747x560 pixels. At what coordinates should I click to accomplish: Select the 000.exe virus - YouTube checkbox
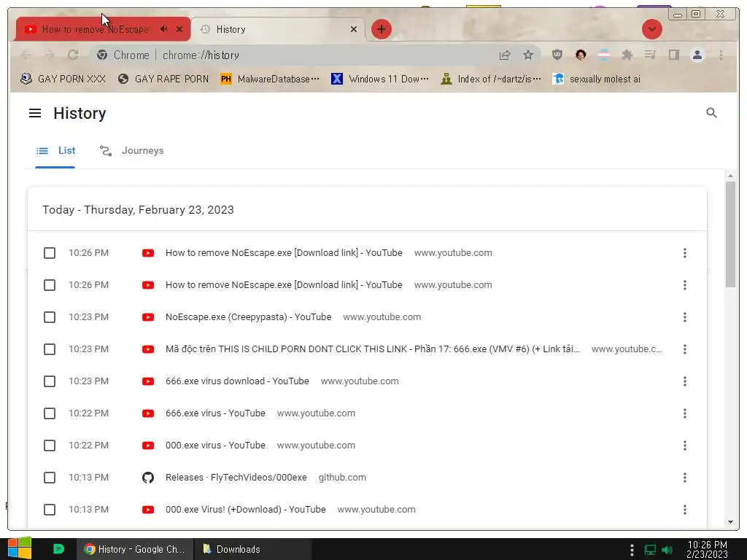[50, 446]
